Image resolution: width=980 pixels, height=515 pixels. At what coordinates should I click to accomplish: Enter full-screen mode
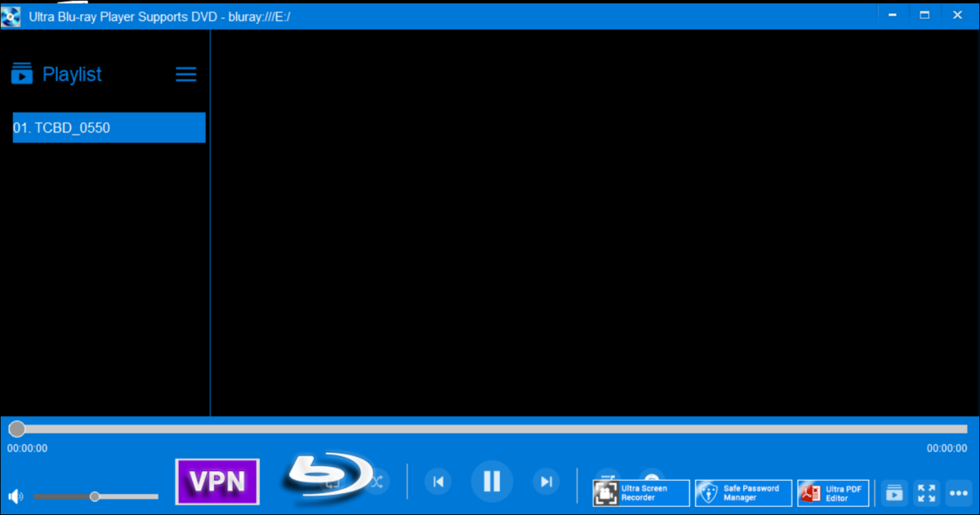coord(927,493)
